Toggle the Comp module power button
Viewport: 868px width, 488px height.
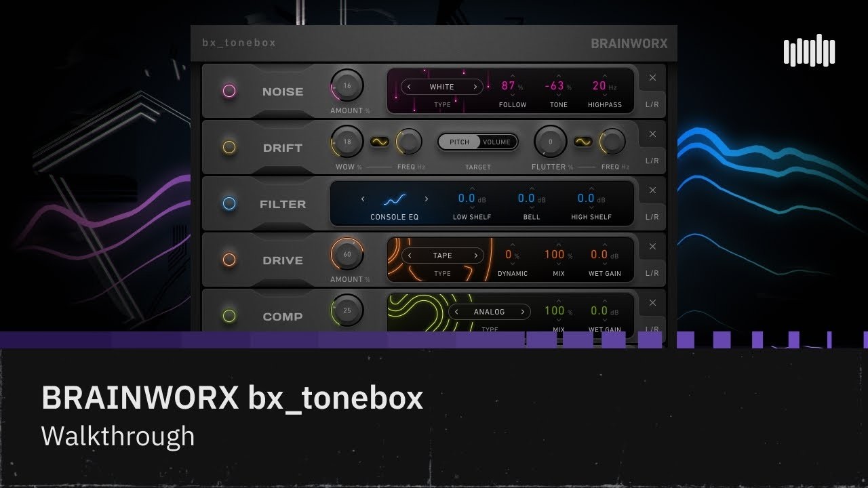pyautogui.click(x=229, y=317)
